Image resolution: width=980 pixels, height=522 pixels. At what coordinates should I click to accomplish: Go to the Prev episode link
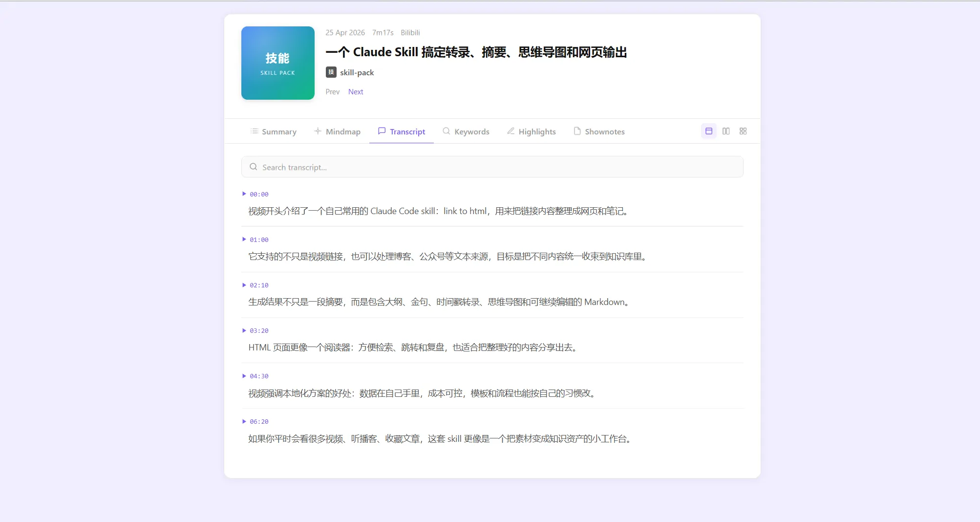tap(333, 92)
